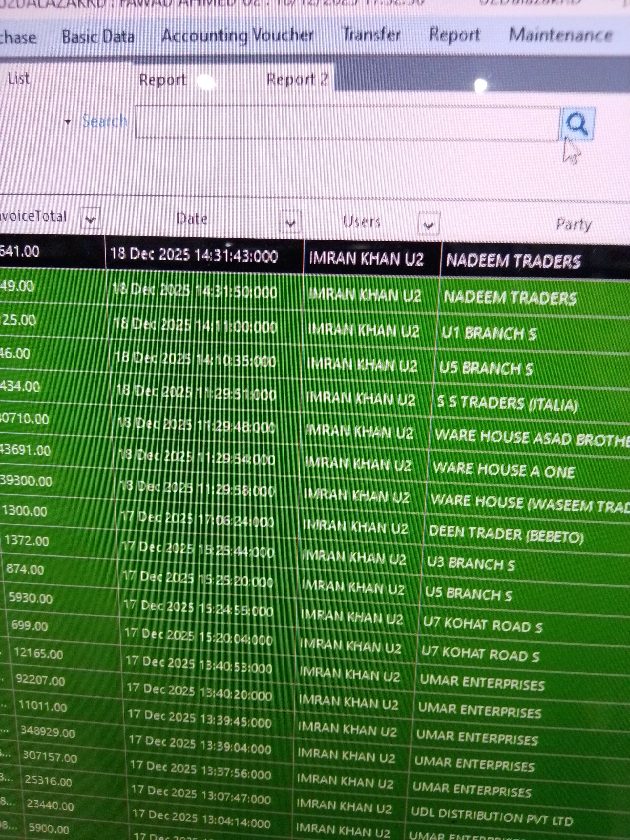Switch to the Report tab beside List
The width and height of the screenshot is (630, 840).
[162, 80]
